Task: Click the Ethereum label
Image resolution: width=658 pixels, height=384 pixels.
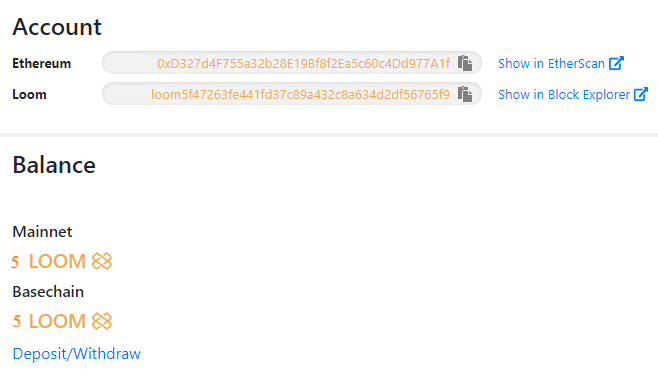Action: (42, 63)
